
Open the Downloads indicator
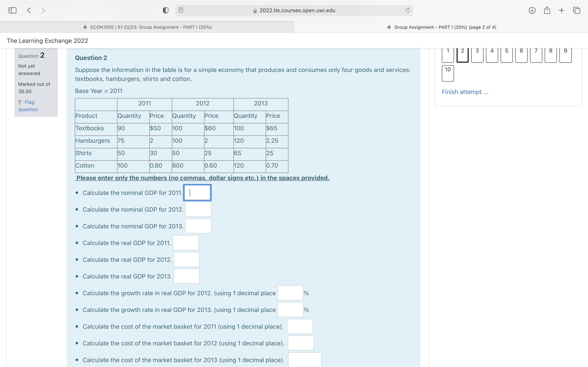pos(532,10)
